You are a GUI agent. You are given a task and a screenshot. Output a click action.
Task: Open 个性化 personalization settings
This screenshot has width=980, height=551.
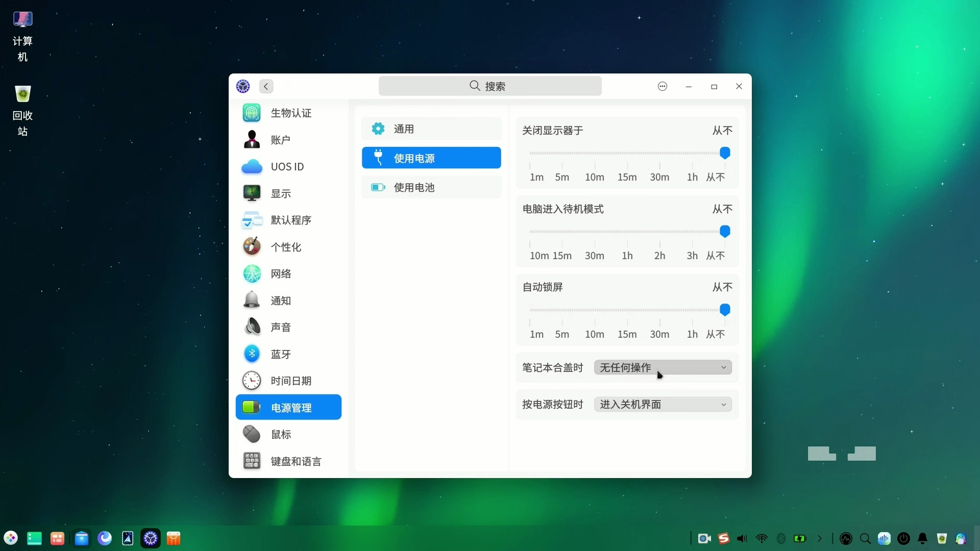(x=288, y=247)
